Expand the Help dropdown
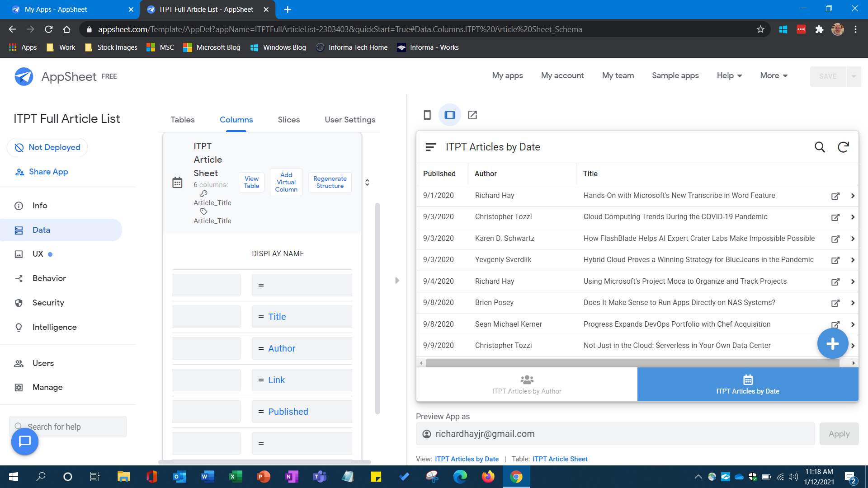The image size is (868, 488). point(729,75)
